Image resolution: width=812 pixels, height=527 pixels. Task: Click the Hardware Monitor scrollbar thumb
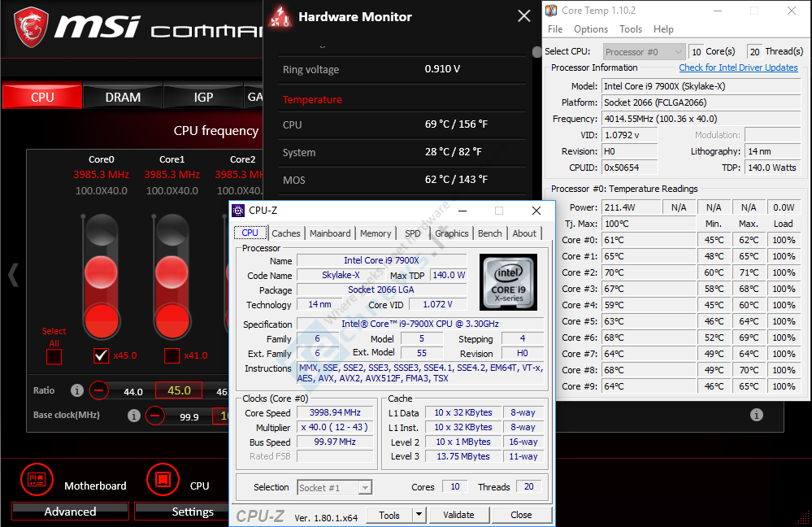tap(536, 51)
